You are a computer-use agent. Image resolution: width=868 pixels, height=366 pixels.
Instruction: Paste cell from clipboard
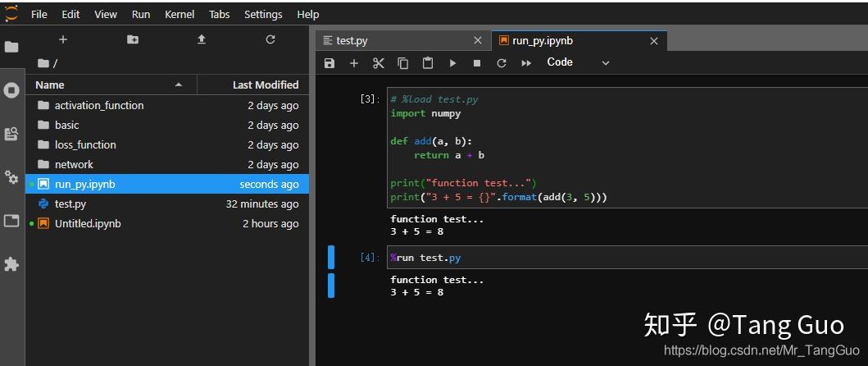427,63
